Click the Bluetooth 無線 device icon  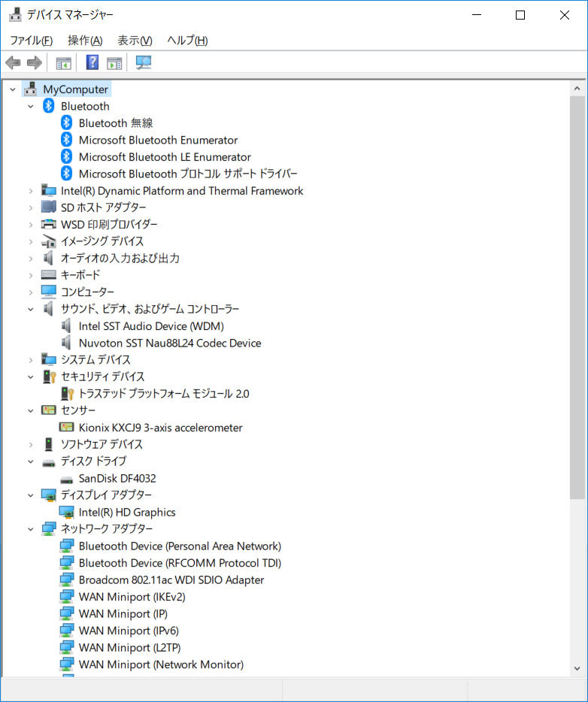tap(66, 123)
